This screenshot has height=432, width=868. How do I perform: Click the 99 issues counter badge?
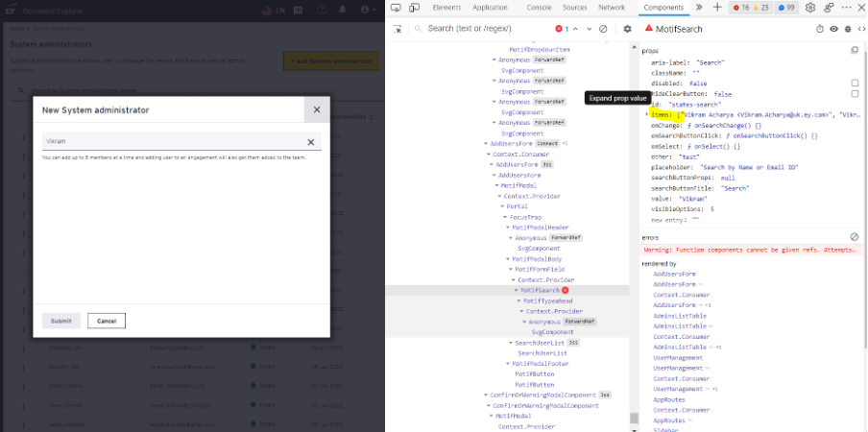[x=786, y=8]
